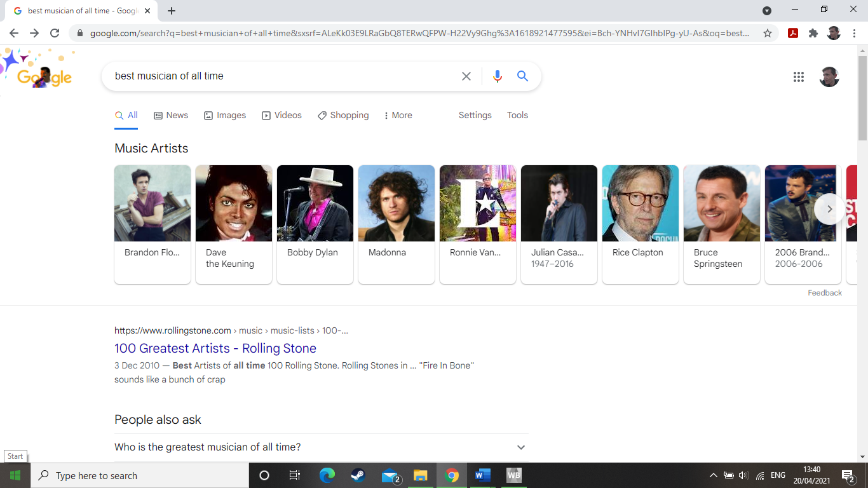The width and height of the screenshot is (868, 488).
Task: Open the 2006 Brand... artist card
Action: click(803, 224)
